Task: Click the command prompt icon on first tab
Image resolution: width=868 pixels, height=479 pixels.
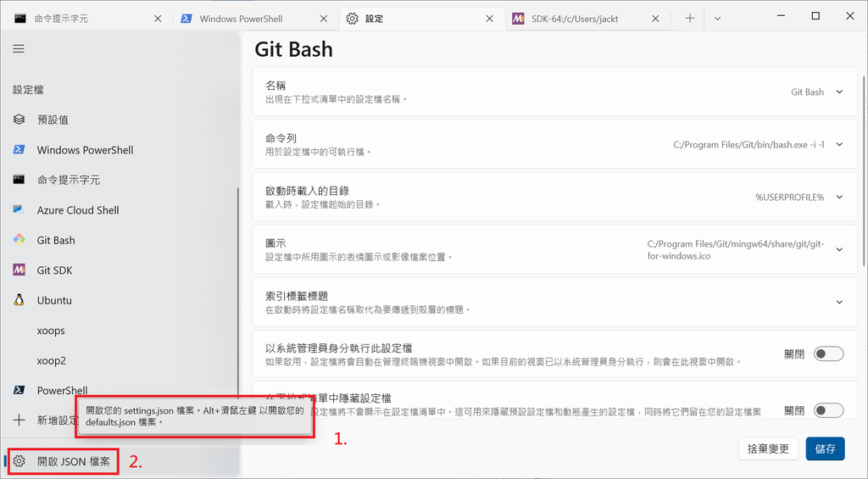Action: (x=20, y=19)
